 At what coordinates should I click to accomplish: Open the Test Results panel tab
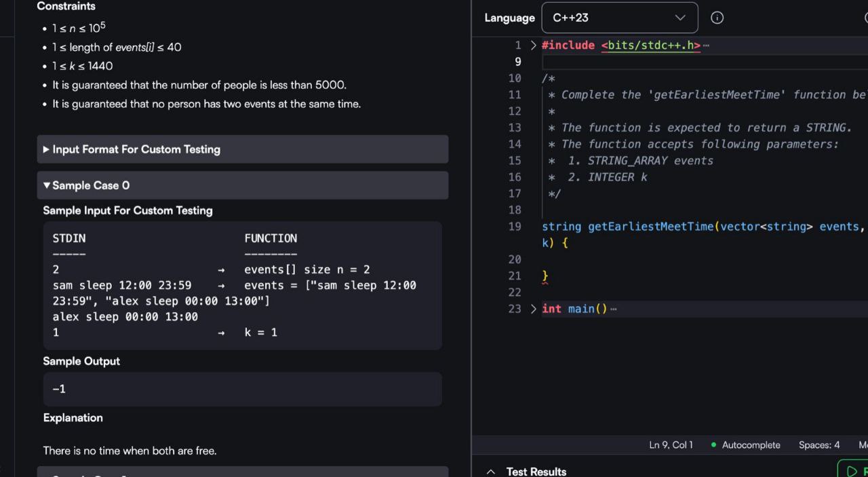click(x=536, y=472)
